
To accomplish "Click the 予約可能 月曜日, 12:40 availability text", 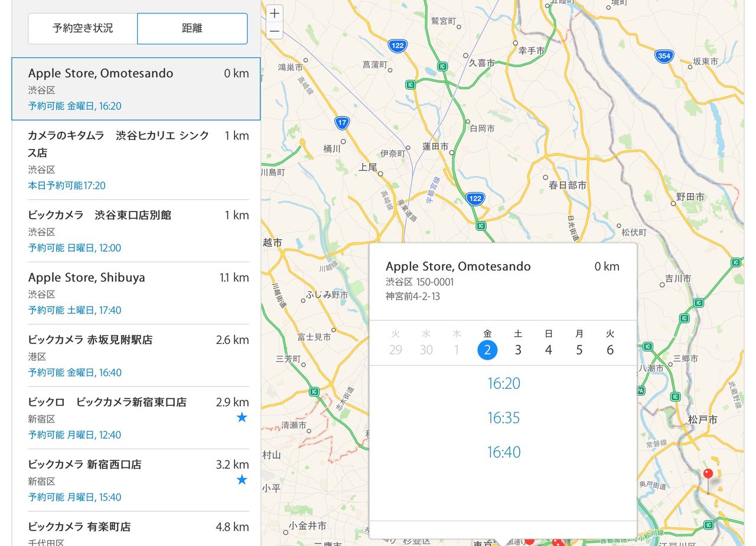I will [74, 435].
